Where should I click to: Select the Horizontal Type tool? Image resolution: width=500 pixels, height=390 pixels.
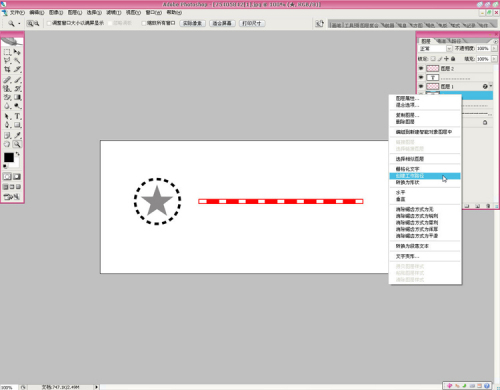pyautogui.click(x=17, y=116)
